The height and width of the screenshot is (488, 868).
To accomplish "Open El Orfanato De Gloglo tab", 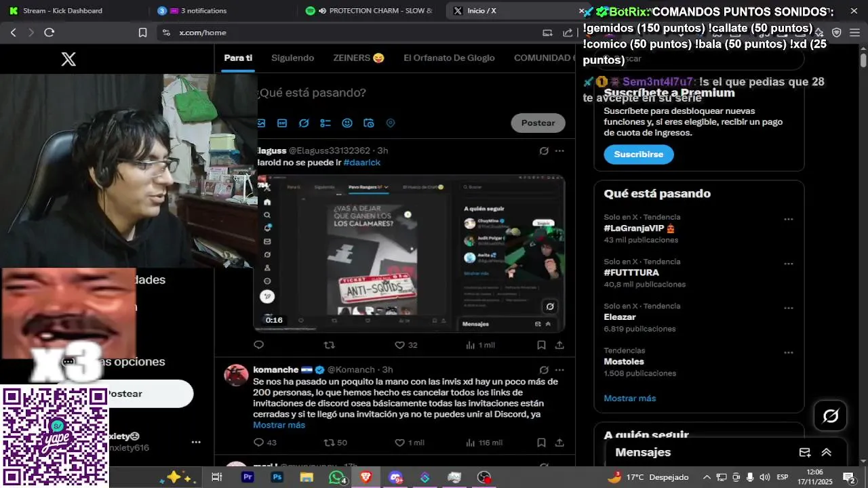I will pos(449,58).
